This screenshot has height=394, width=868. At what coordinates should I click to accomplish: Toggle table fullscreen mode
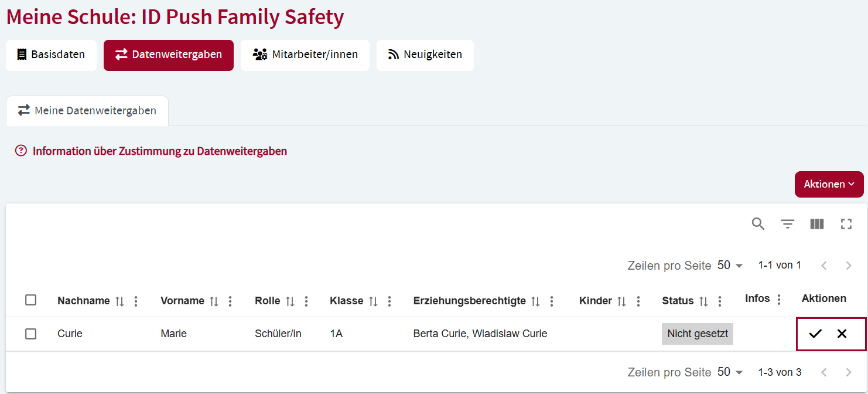[846, 224]
